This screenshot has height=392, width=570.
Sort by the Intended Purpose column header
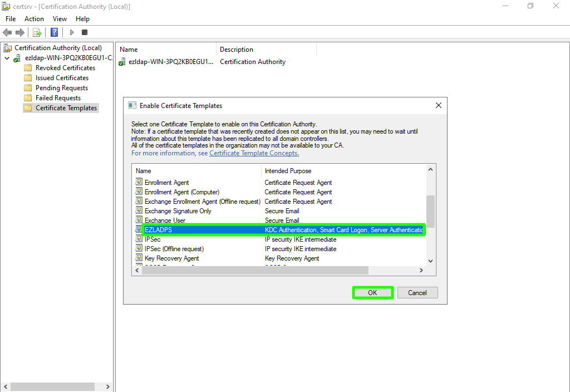pyautogui.click(x=288, y=171)
